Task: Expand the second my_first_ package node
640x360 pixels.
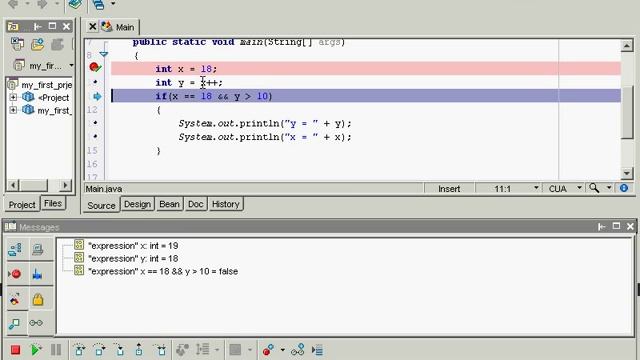Action: [13, 110]
